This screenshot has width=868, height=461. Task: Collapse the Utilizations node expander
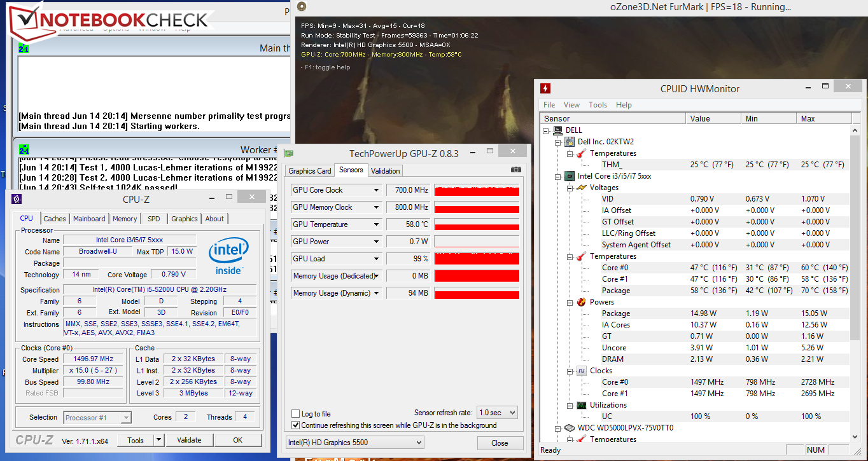click(570, 405)
